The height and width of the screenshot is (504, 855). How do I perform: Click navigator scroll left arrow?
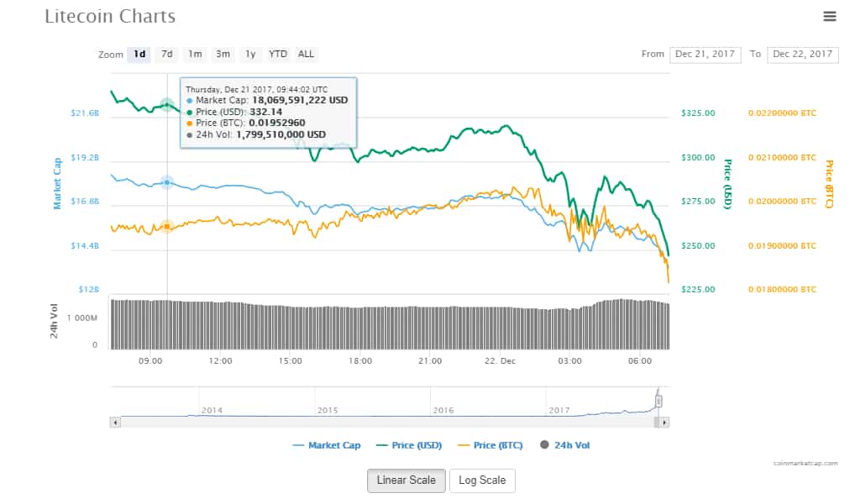(x=115, y=423)
